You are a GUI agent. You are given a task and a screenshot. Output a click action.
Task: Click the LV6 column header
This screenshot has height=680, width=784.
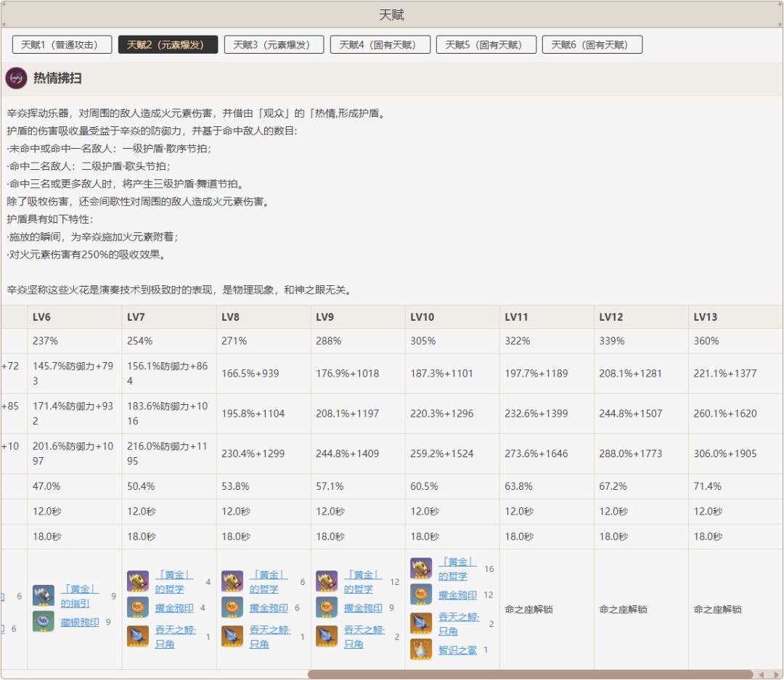pyautogui.click(x=75, y=317)
